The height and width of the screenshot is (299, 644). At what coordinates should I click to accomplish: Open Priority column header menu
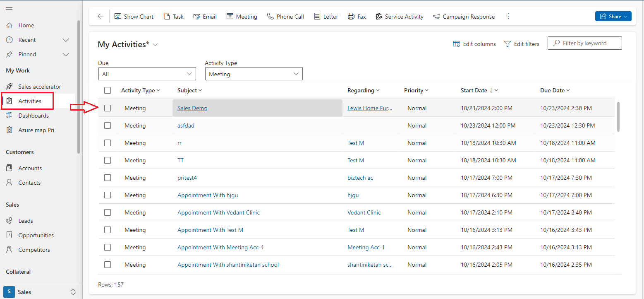pos(416,90)
